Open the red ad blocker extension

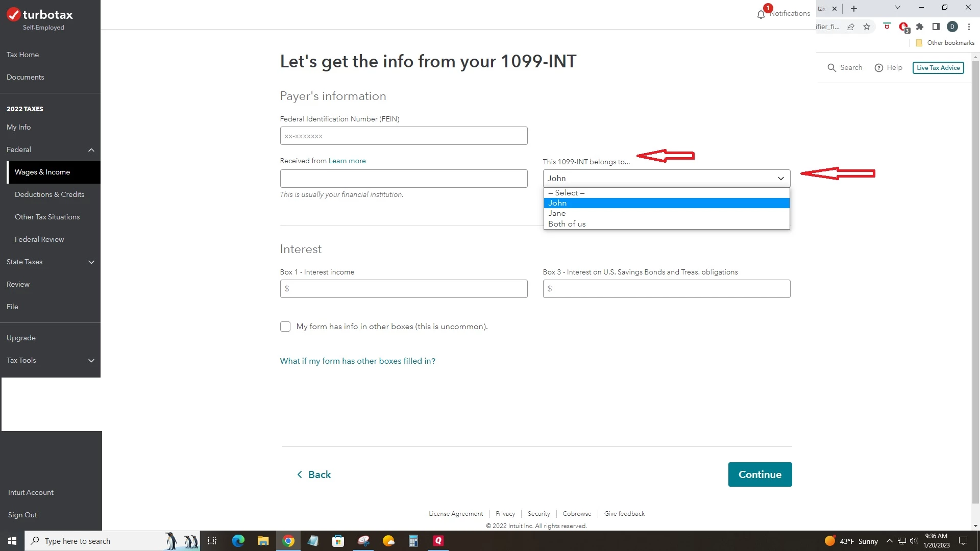pos(904,27)
